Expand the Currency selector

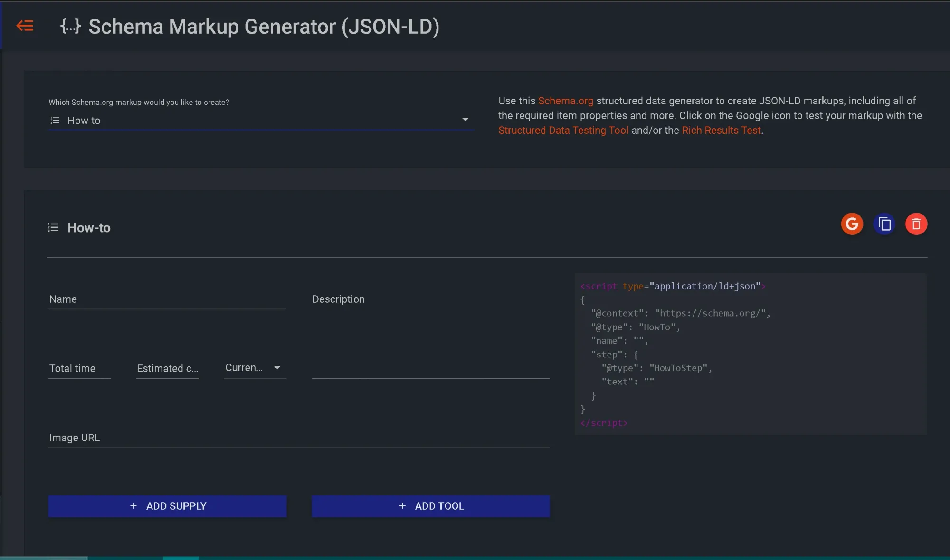277,367
